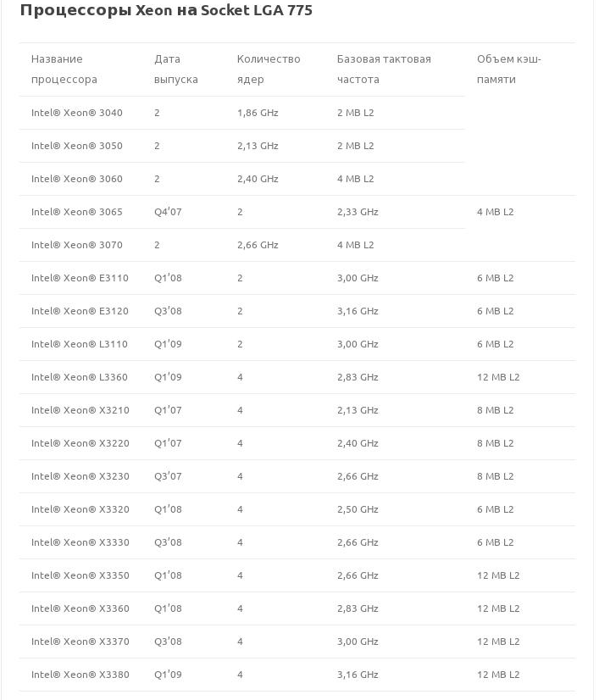Image resolution: width=599 pixels, height=700 pixels.
Task: Click the Intel Xeon 3040 row name
Action: pyautogui.click(x=77, y=113)
